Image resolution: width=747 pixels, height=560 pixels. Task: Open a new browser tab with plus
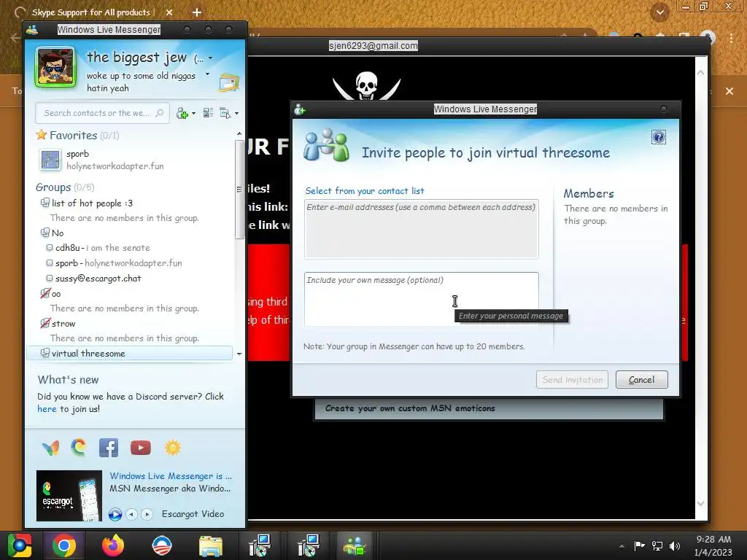[x=197, y=12]
